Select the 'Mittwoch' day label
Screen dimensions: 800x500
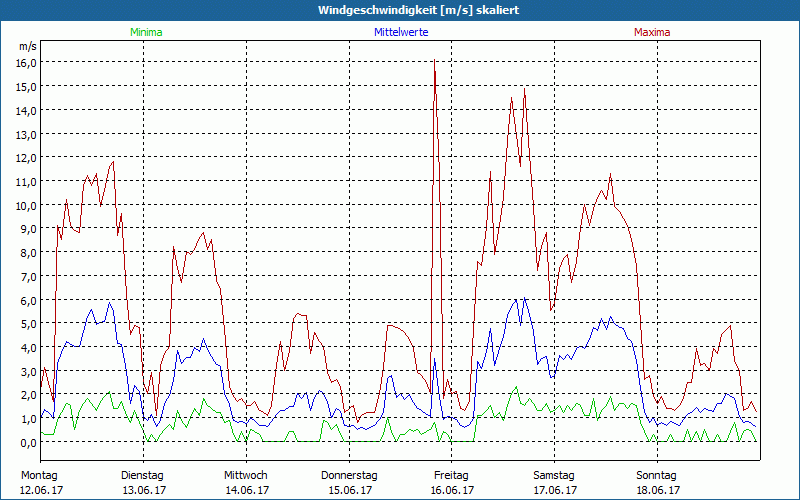pos(245,475)
